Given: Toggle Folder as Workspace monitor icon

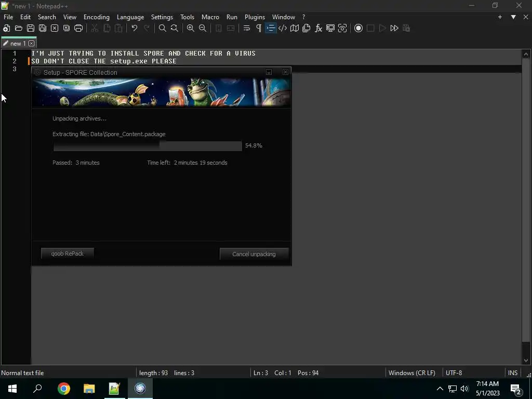Looking at the screenshot, I should click(330, 28).
